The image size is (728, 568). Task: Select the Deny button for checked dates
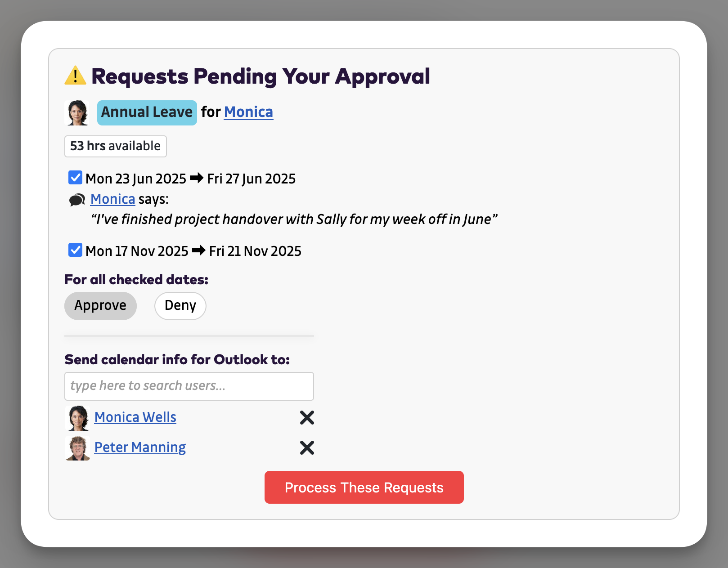tap(180, 305)
